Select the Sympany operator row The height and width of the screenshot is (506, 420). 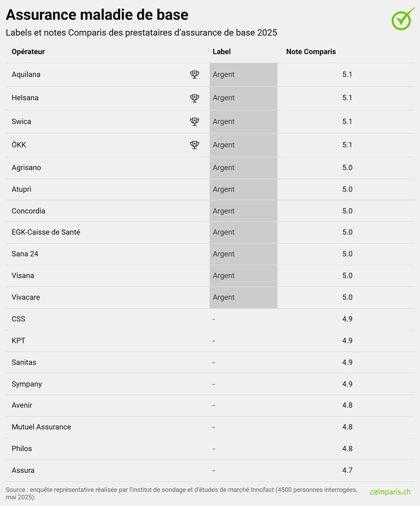click(27, 383)
